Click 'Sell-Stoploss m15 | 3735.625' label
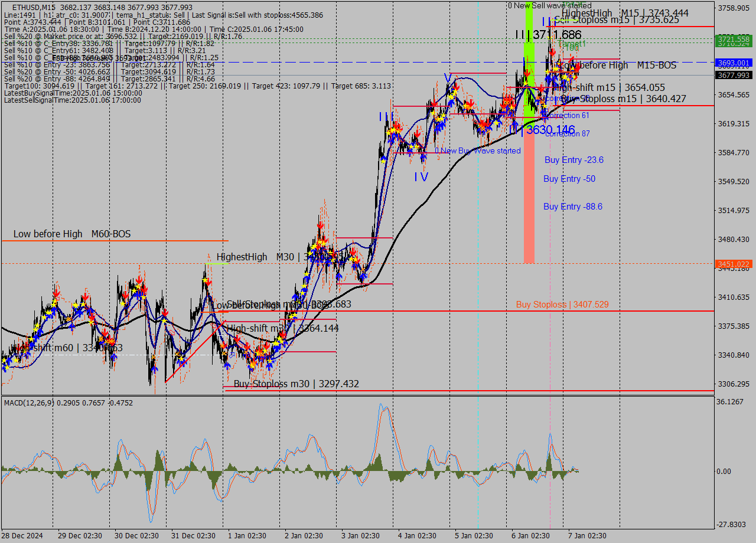Screen dimensions: 756x543 point(617,19)
